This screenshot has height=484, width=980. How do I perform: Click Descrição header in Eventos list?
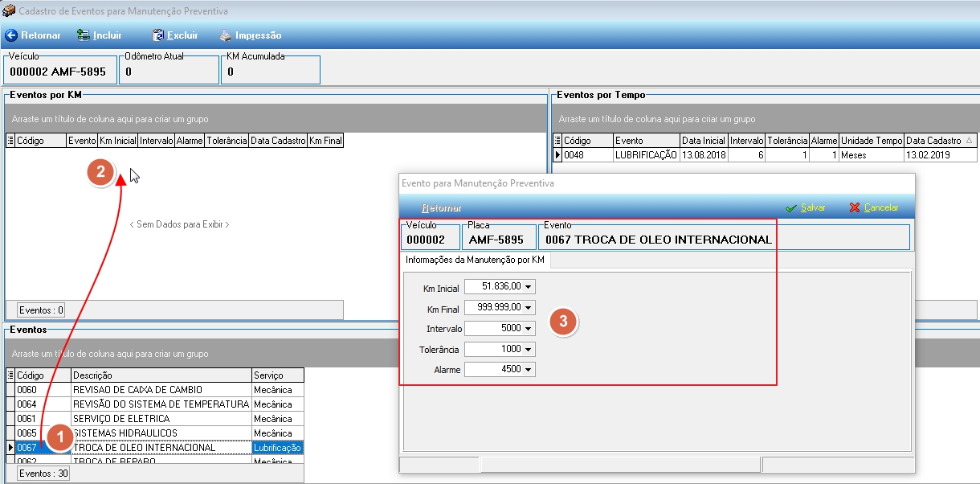[161, 375]
